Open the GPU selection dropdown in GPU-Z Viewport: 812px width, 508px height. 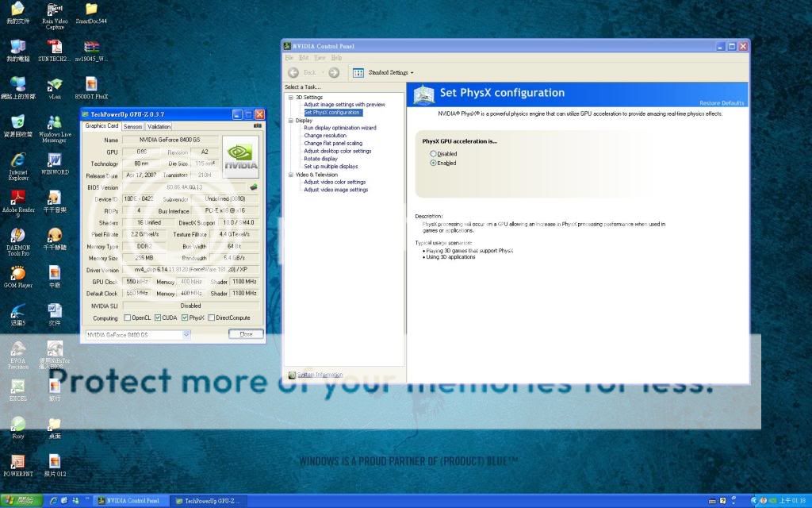coord(186,335)
